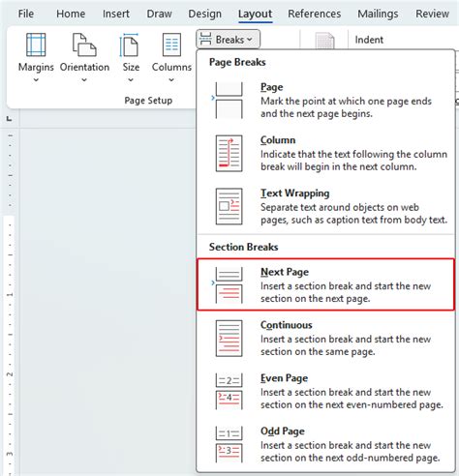Click the dimmed icon left of Indent
This screenshot has height=476, width=459.
[324, 41]
